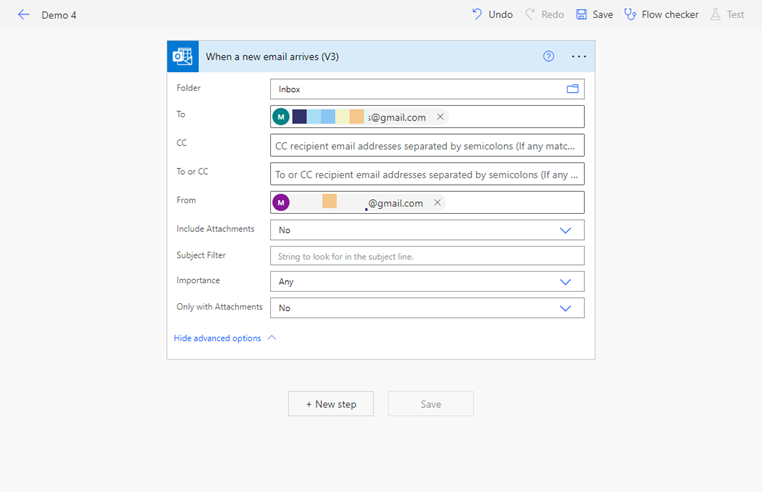
Task: Remove the From sender gmail address
Action: point(437,203)
